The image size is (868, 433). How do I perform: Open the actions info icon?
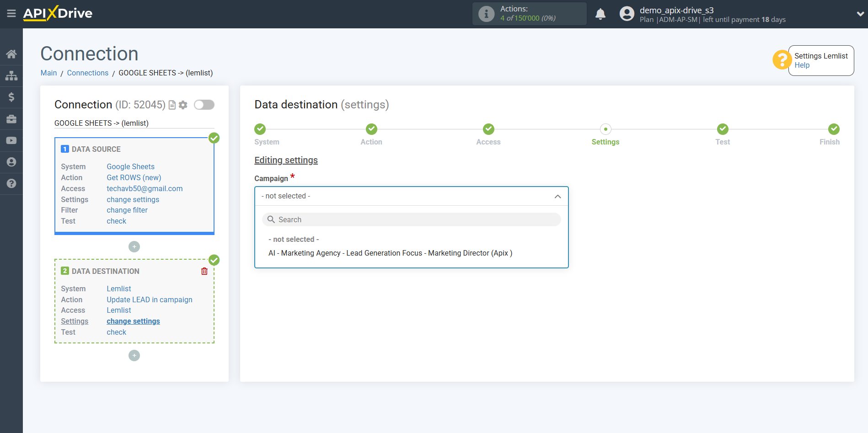pos(486,14)
